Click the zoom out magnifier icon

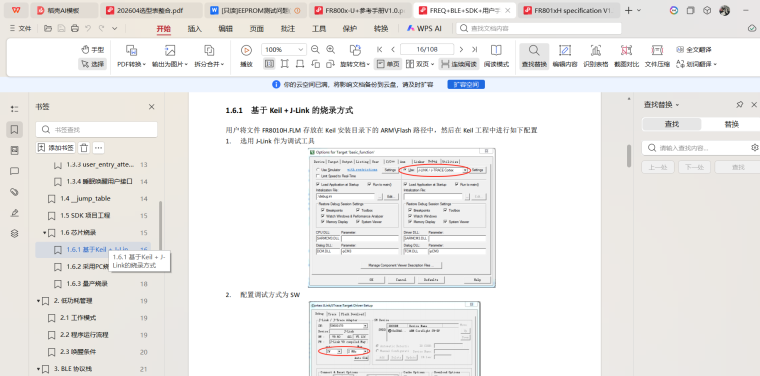(x=315, y=49)
